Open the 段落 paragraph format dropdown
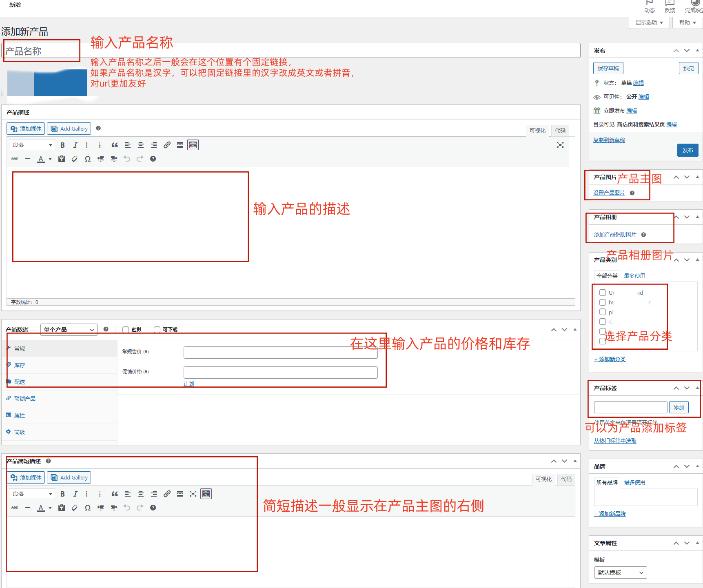The image size is (703, 588). click(x=32, y=145)
